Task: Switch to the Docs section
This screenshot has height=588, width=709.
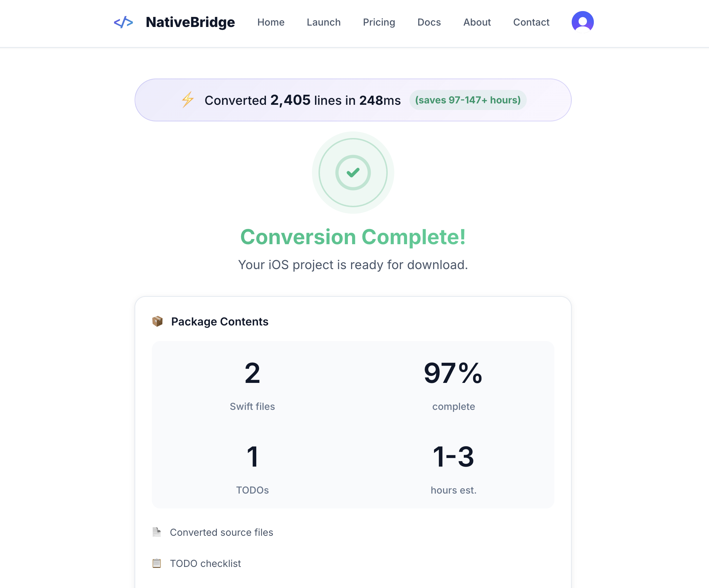Action: click(x=429, y=22)
